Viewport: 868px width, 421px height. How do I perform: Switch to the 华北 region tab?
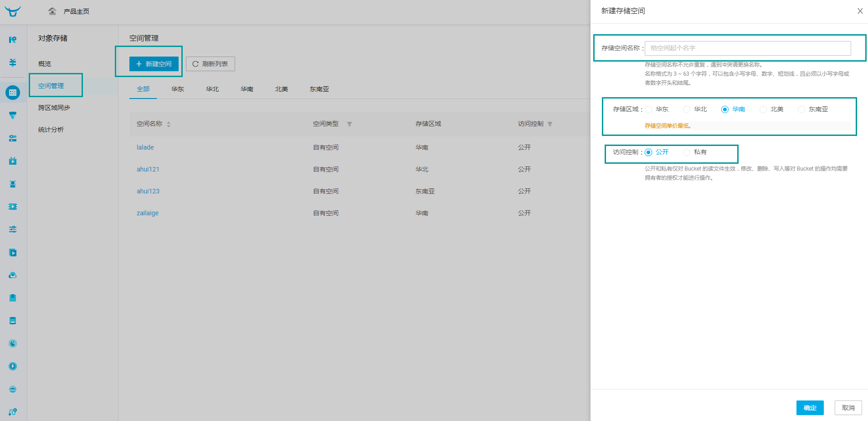pos(212,89)
